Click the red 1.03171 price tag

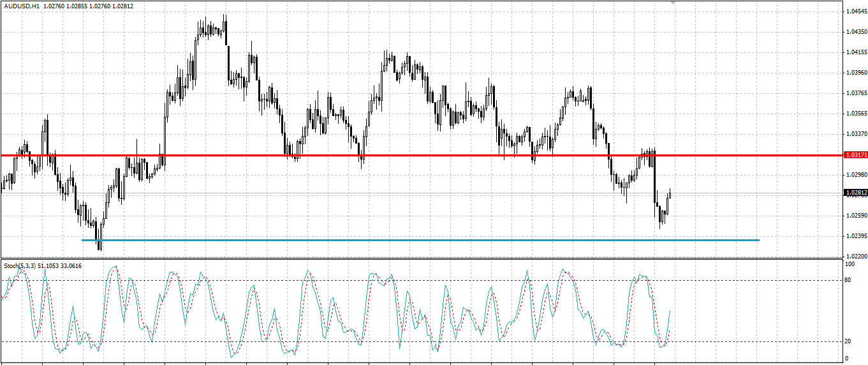855,154
